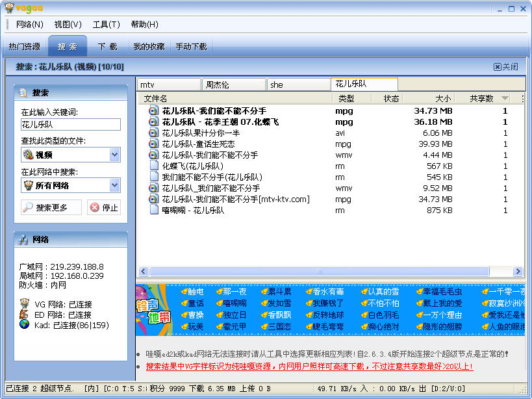
Task: Click file icon beside 嘻唰唰 - 花儿乐队
Action: pyautogui.click(x=153, y=210)
